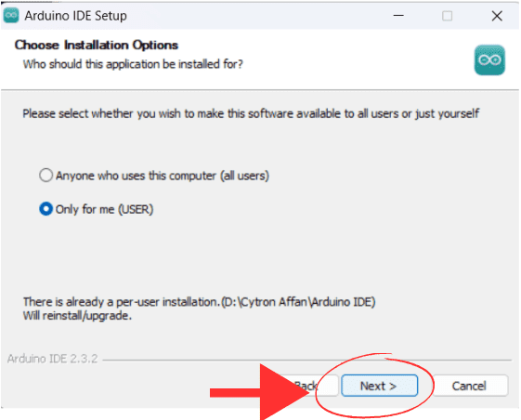The height and width of the screenshot is (420, 521).
Task: Minimize the Arduino IDE Setup window
Action: pyautogui.click(x=398, y=16)
